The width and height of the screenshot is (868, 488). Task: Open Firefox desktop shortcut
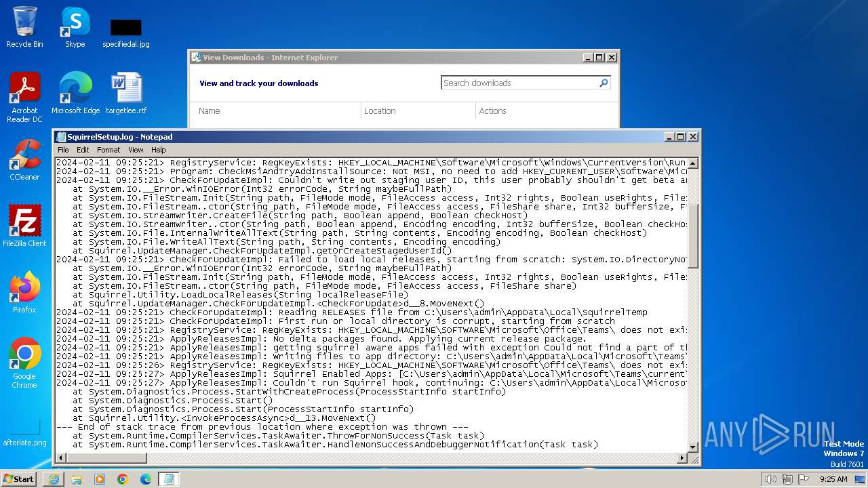24,292
